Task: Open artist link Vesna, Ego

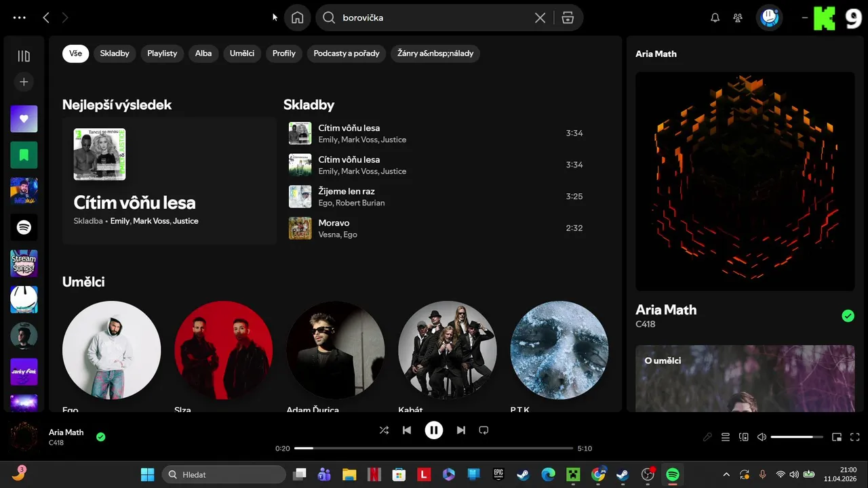Action: tap(338, 235)
